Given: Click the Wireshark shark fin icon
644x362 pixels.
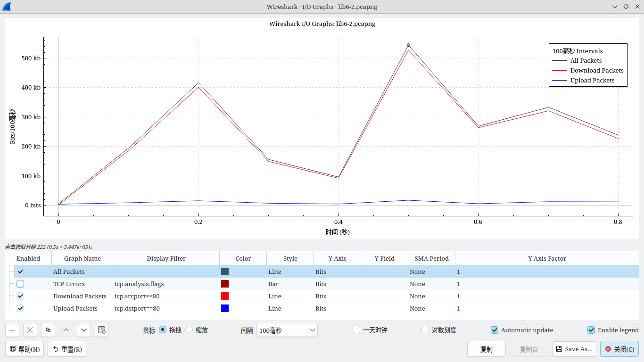Looking at the screenshot, I should 7,7.
